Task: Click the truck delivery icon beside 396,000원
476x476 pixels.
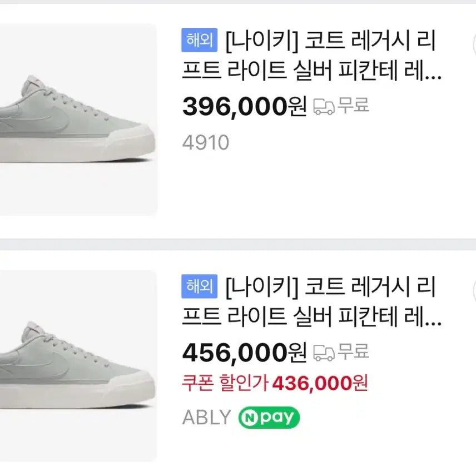Action: [x=324, y=106]
